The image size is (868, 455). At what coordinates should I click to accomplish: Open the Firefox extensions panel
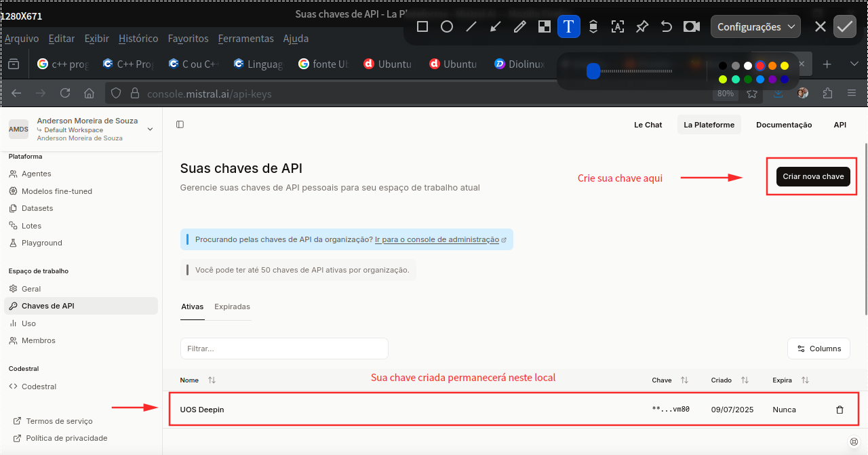(x=827, y=93)
